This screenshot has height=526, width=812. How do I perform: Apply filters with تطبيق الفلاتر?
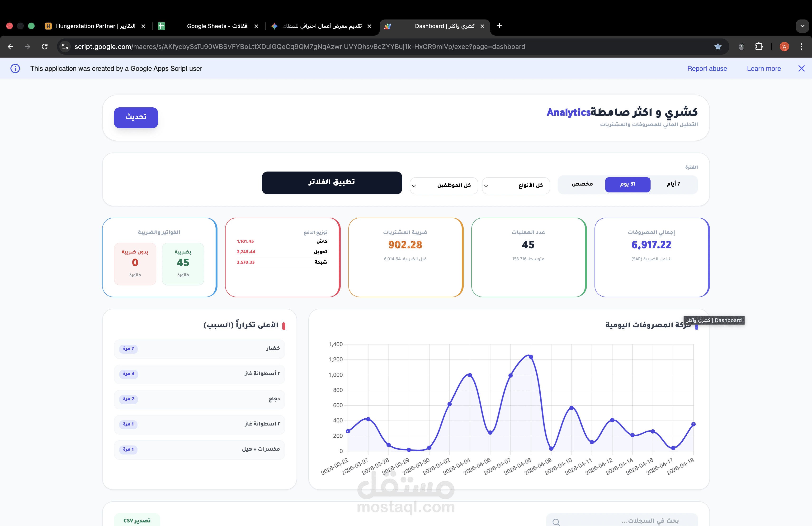pyautogui.click(x=332, y=183)
